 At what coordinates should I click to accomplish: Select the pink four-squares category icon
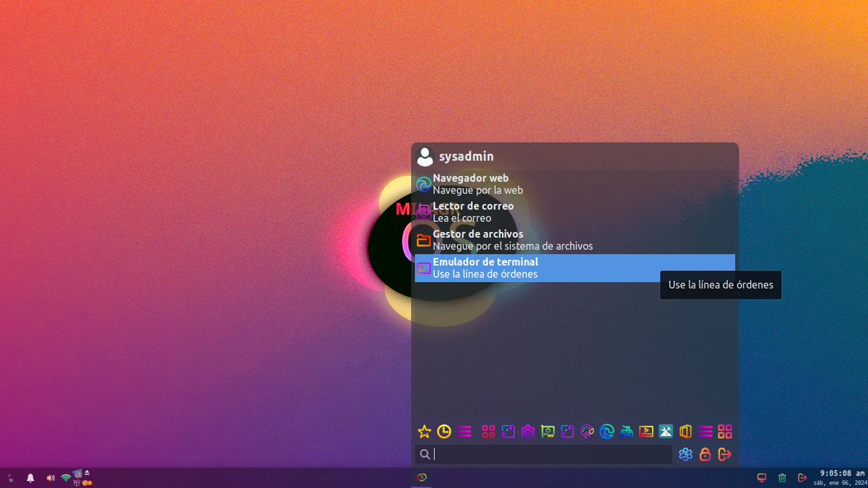pos(488,432)
